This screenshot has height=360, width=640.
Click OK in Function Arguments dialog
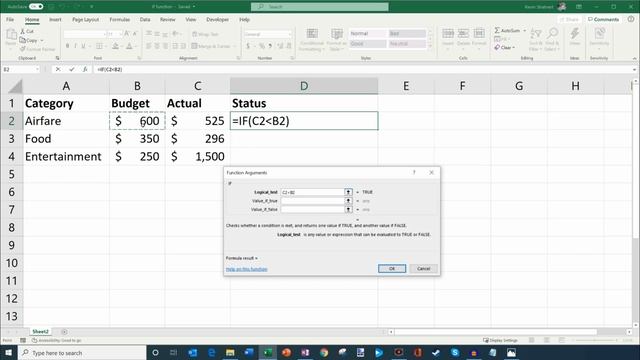(392, 269)
